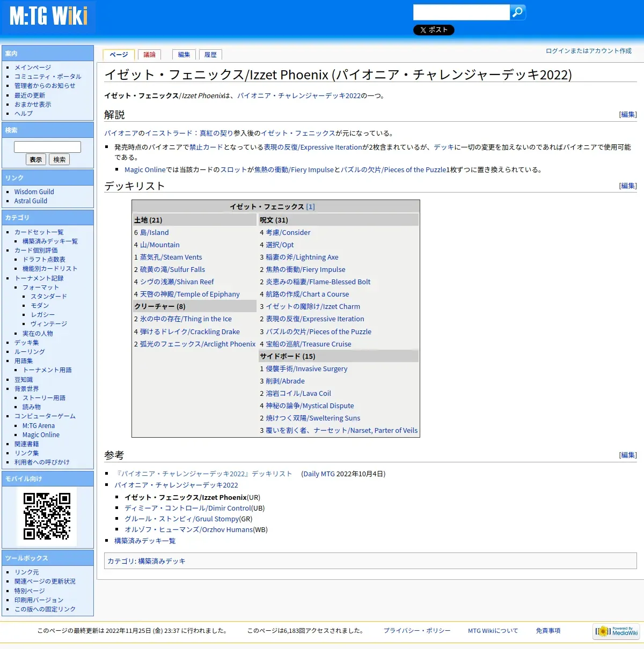
Task: Open グルール・ストンピィ/Gruul Stompy link
Action: (182, 519)
